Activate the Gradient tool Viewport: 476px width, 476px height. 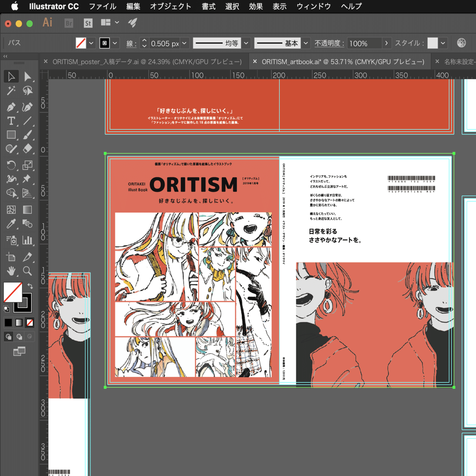pos(28,209)
